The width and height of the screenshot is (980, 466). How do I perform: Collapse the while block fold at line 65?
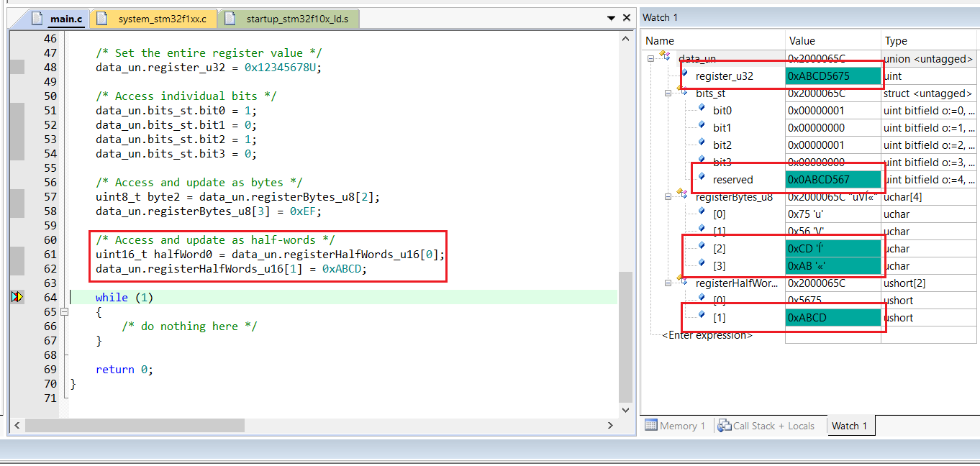pos(63,312)
